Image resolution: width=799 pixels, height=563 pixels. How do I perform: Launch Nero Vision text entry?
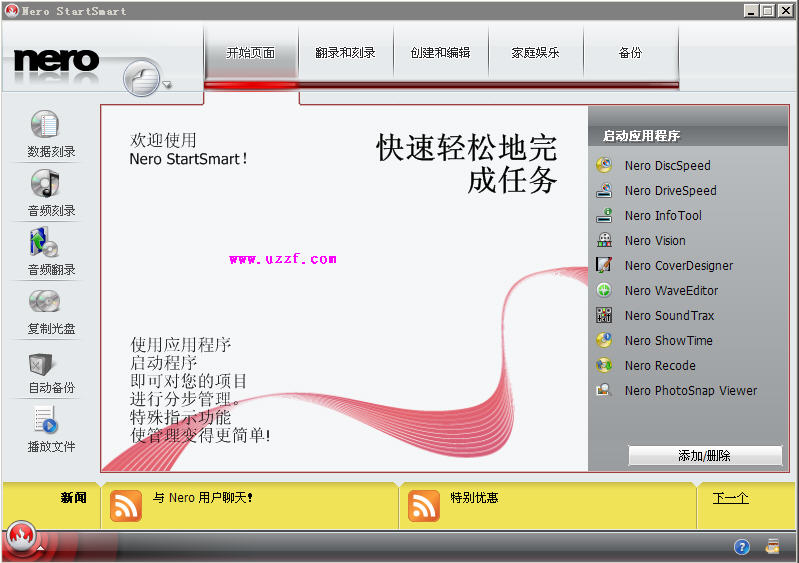click(x=655, y=240)
